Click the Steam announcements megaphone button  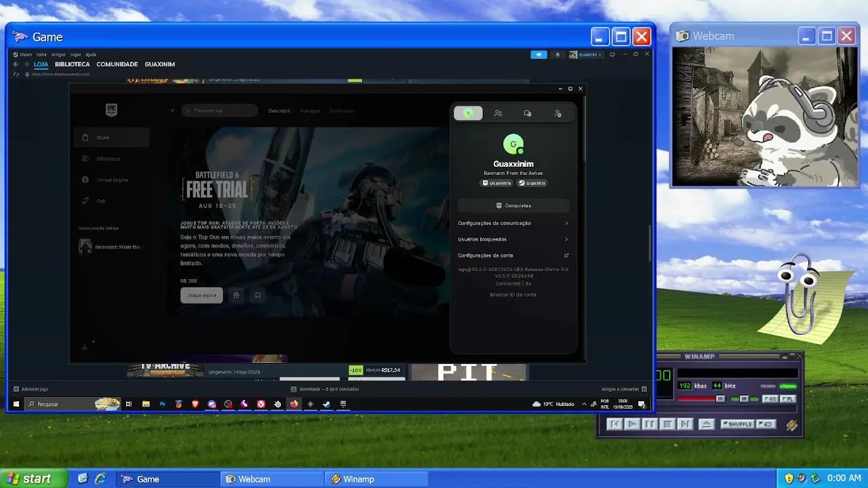(538, 54)
